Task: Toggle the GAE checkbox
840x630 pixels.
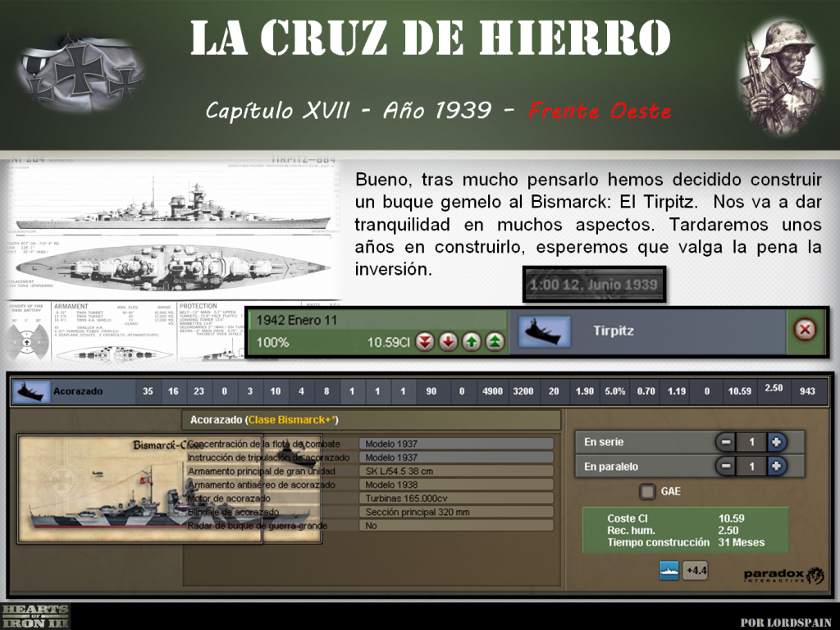Action: 647,491
